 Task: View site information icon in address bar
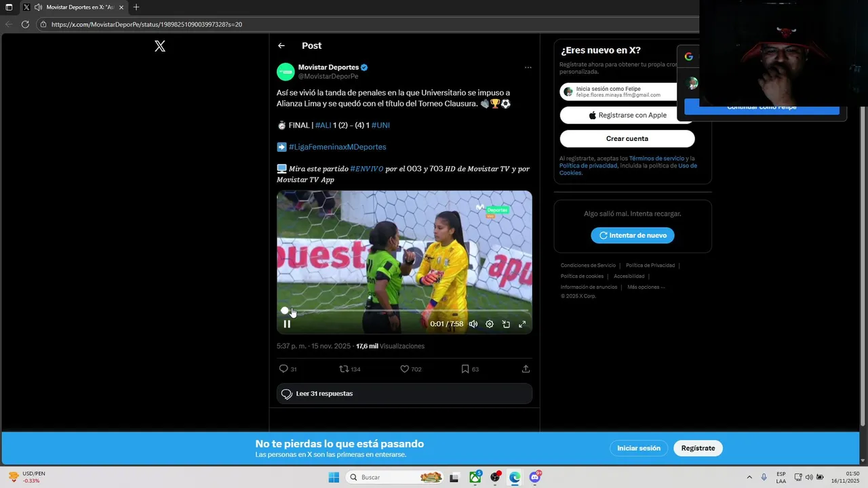tap(43, 24)
